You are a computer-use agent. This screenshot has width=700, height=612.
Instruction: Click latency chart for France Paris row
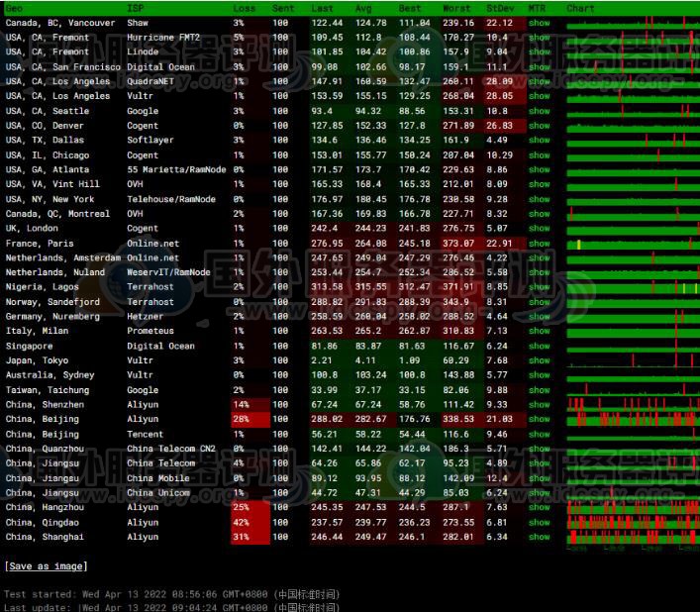tap(633, 244)
